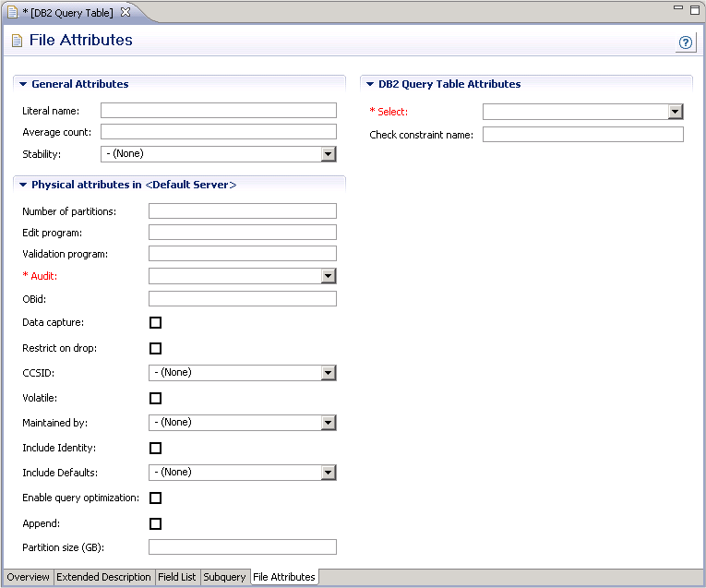Open the Stability dropdown
706x588 pixels.
(x=329, y=154)
